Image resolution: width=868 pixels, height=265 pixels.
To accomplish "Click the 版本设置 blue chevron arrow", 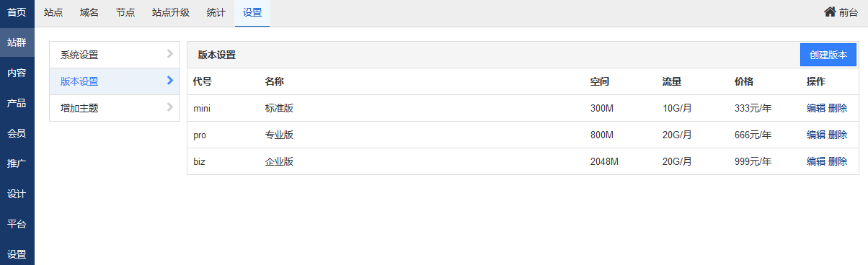I will click(170, 81).
